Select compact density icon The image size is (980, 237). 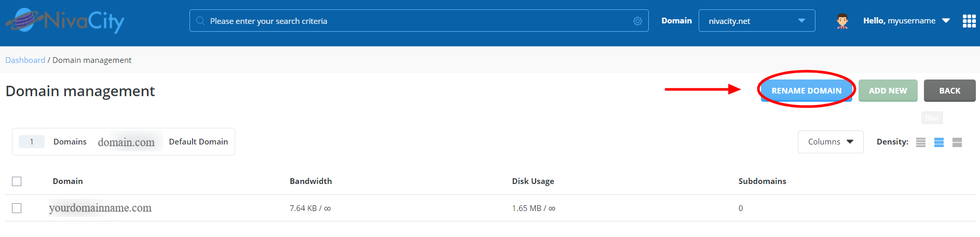(x=921, y=142)
